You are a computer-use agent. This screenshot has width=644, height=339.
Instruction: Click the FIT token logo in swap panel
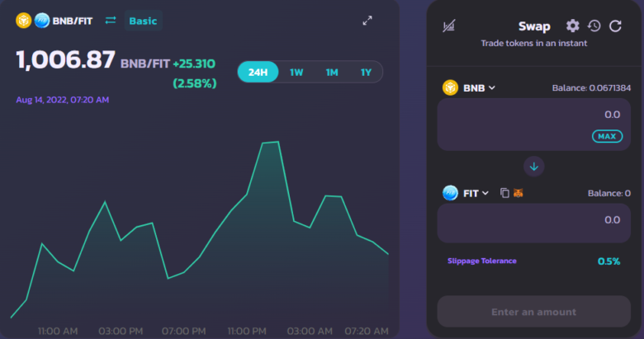point(450,193)
